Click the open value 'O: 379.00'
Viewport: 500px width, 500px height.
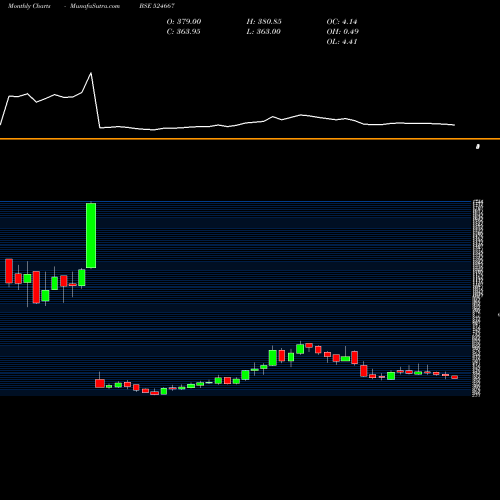(x=184, y=21)
